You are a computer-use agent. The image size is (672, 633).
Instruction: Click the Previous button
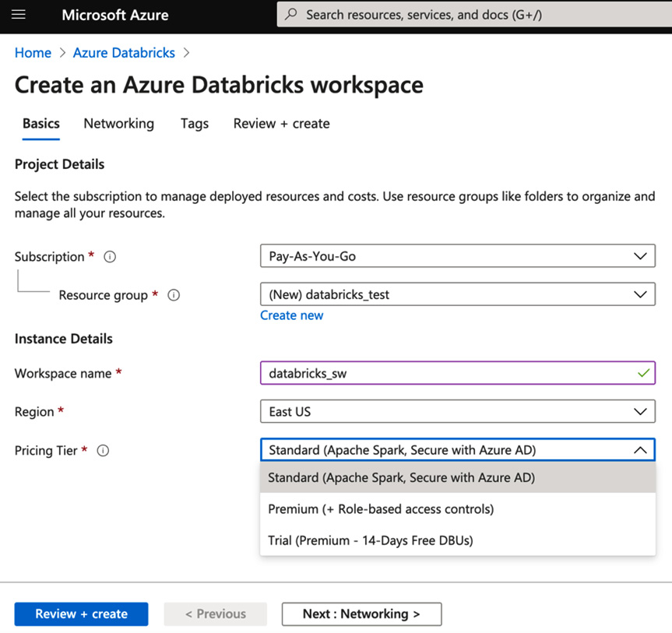[x=215, y=614]
